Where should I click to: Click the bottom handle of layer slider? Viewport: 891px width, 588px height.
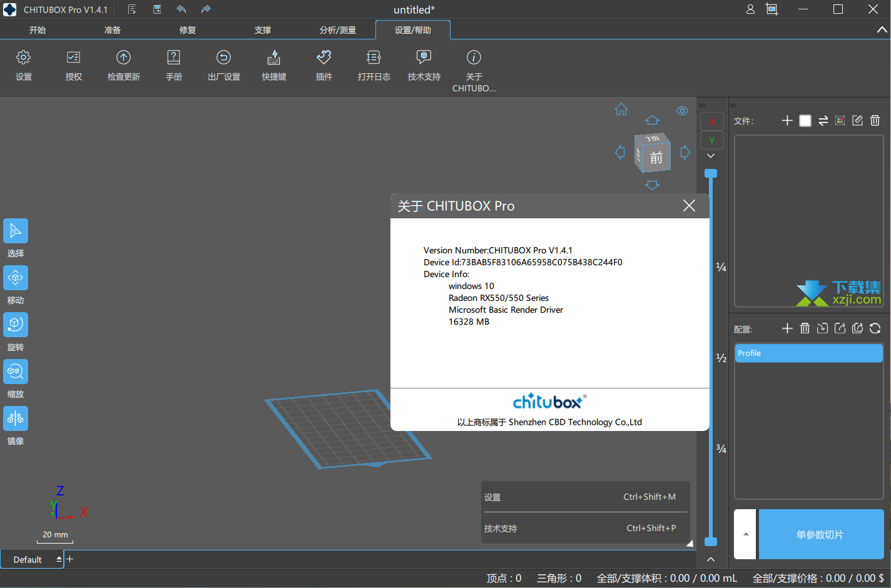point(711,542)
